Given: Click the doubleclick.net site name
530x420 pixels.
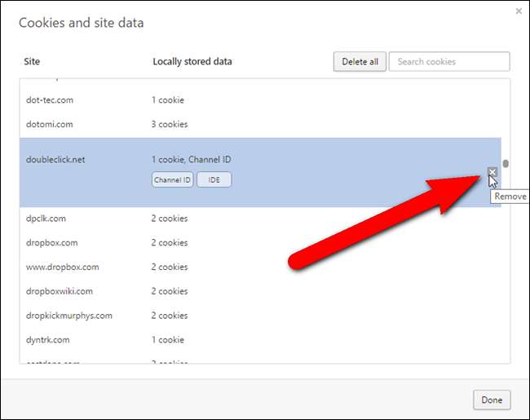Looking at the screenshot, I should coord(55,160).
